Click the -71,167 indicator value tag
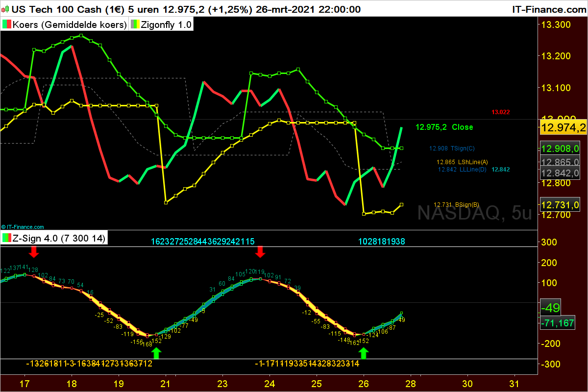This screenshot has height=392, width=588. (558, 323)
